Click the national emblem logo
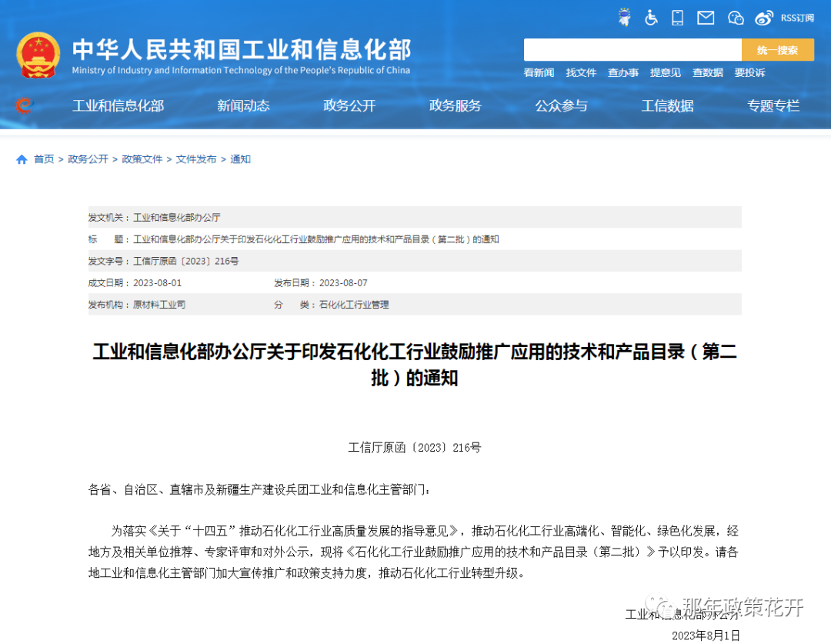This screenshot has width=831, height=644. [x=38, y=55]
